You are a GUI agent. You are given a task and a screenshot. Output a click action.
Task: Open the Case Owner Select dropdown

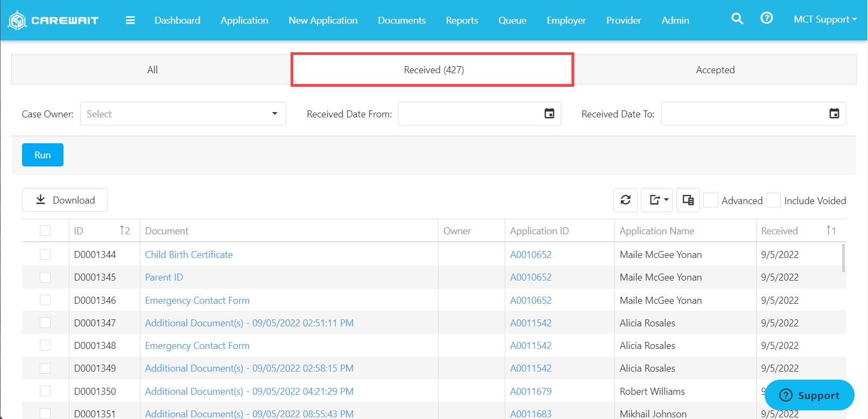click(x=183, y=114)
